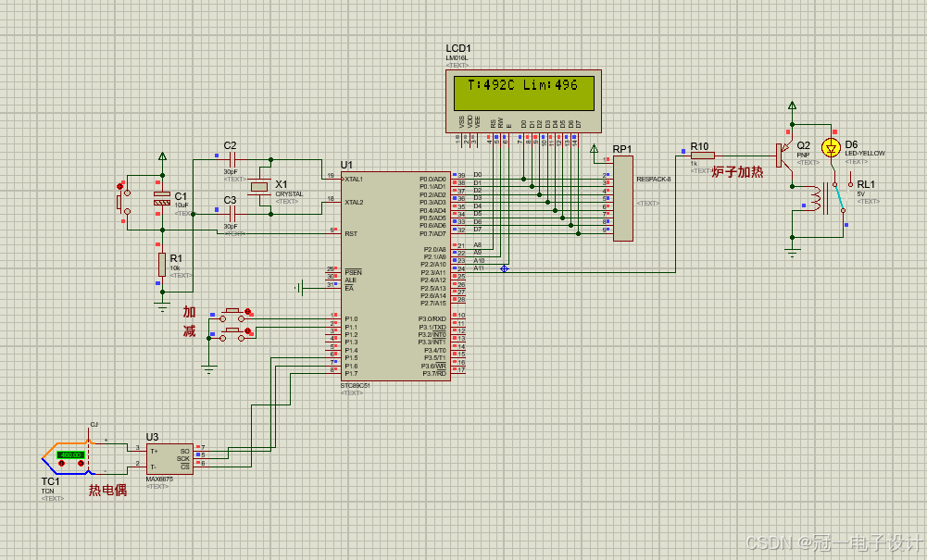Image resolution: width=927 pixels, height=560 pixels.
Task: Toggle the reset button's red latch dot
Action: pyautogui.click(x=120, y=187)
